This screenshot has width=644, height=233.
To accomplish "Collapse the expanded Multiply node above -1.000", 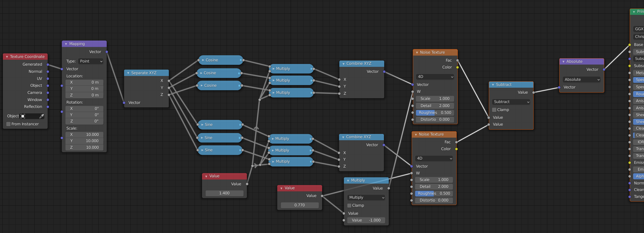I will click(x=348, y=181).
